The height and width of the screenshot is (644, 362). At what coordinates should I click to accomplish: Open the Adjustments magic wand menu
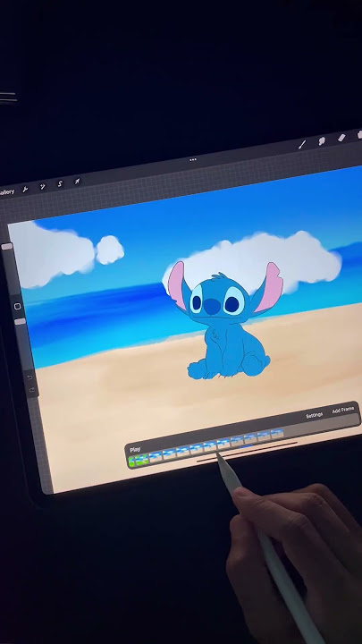(x=42, y=186)
